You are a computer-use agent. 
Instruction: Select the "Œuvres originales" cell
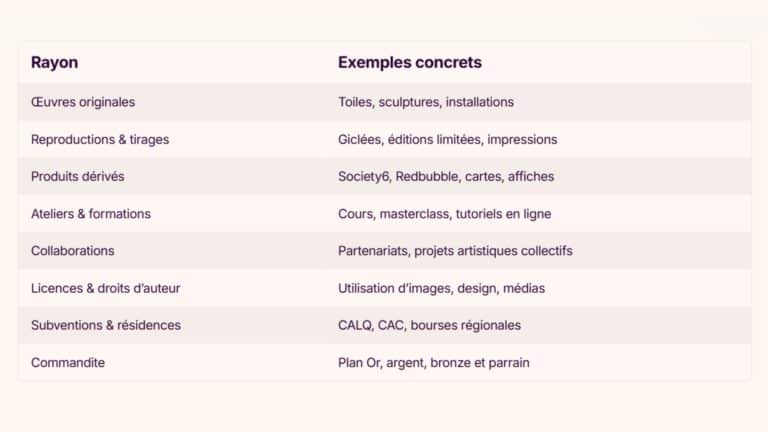click(x=83, y=102)
